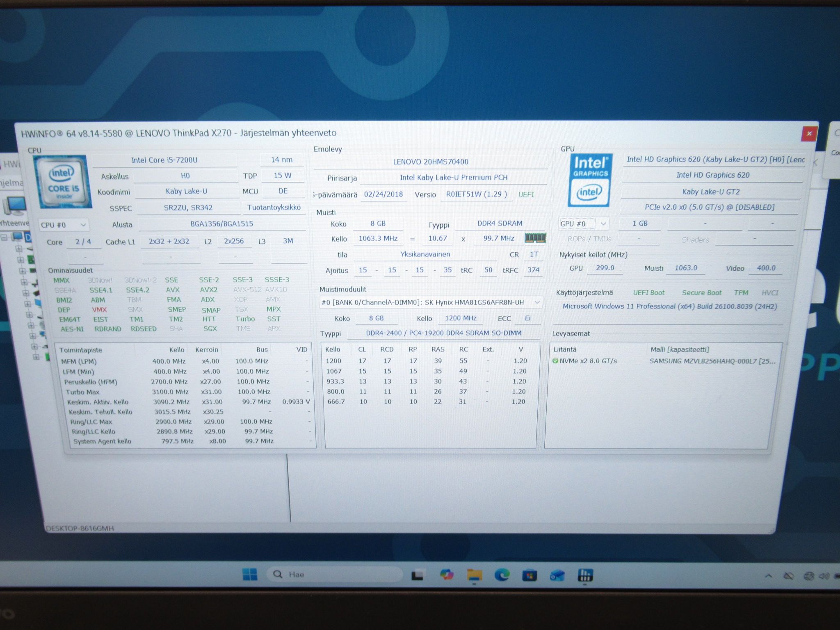Viewport: 840px width, 630px height.
Task: Switch to HWiNFO taskbar icon
Action: click(585, 575)
